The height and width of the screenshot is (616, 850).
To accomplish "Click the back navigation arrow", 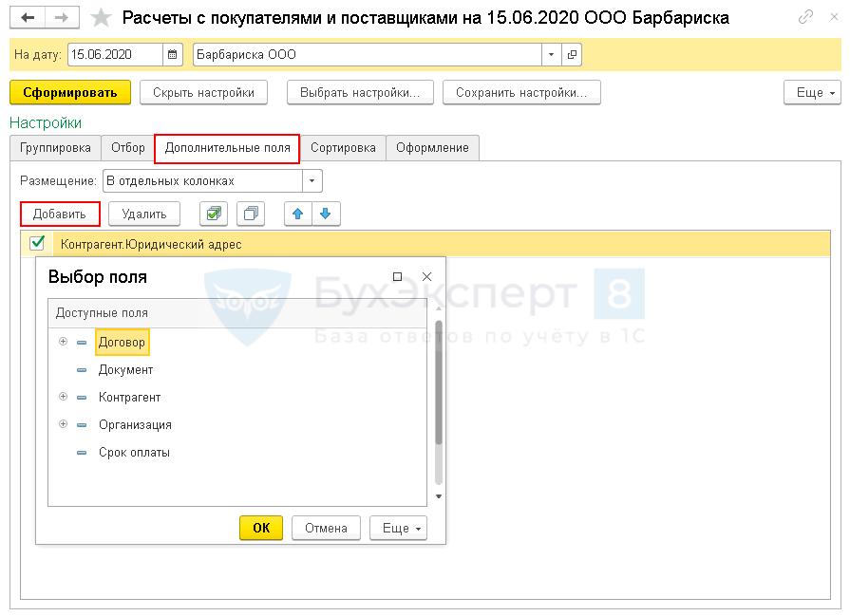I will click(28, 18).
